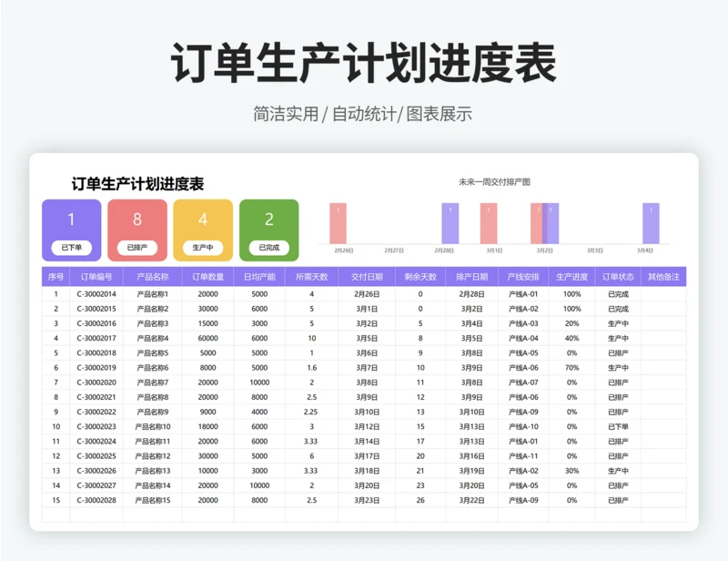Image resolution: width=728 pixels, height=561 pixels.
Task: Select the 日均产能 column header
Action: coord(259,277)
